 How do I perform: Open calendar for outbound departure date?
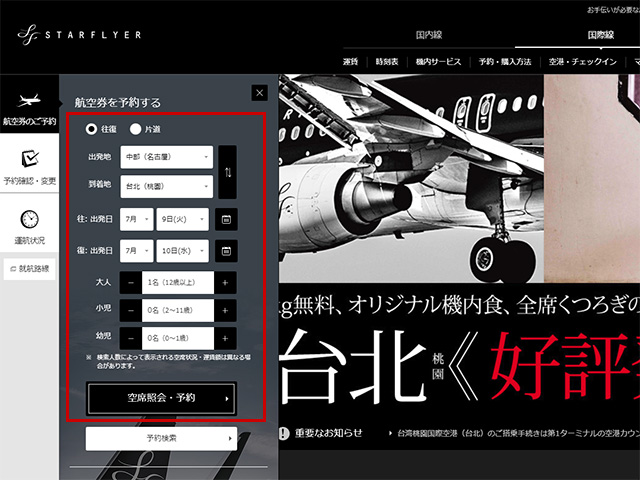click(227, 219)
